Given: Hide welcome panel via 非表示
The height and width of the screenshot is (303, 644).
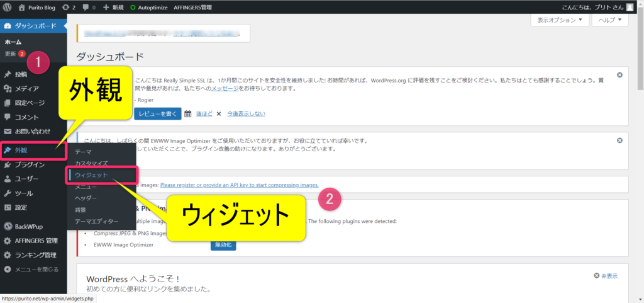Looking at the screenshot, I should tap(605, 276).
